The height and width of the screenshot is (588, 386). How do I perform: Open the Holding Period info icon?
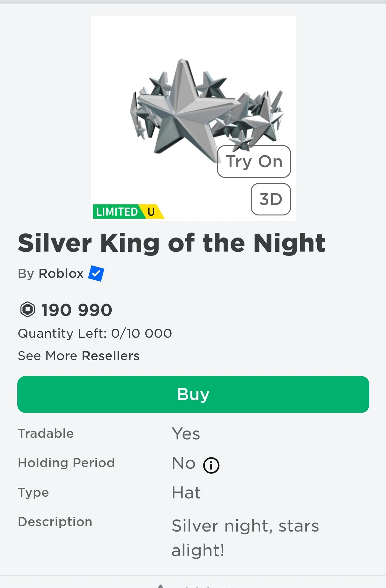tap(211, 465)
